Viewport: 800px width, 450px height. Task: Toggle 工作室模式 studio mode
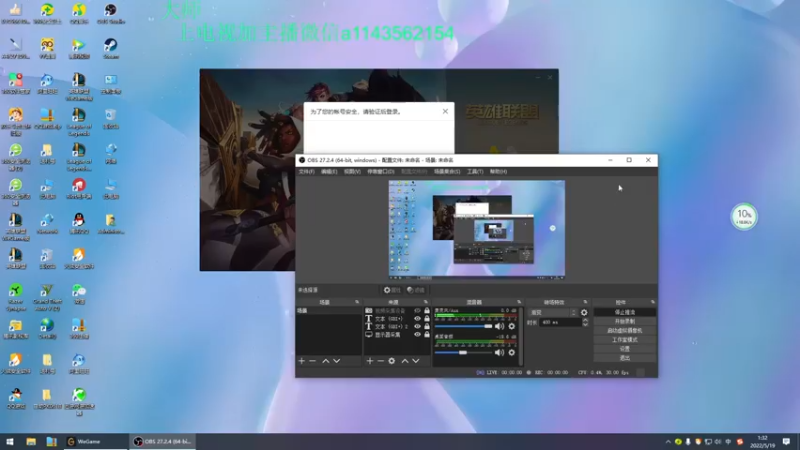pos(624,340)
